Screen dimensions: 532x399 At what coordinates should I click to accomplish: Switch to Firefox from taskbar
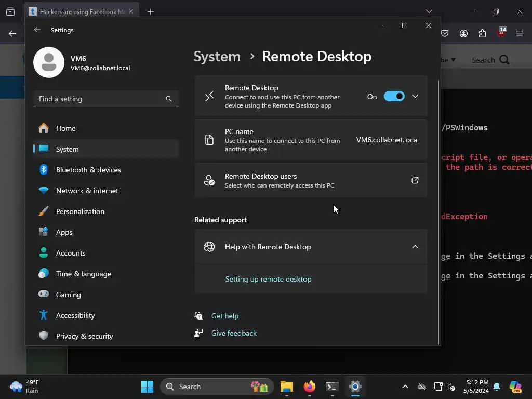310,387
